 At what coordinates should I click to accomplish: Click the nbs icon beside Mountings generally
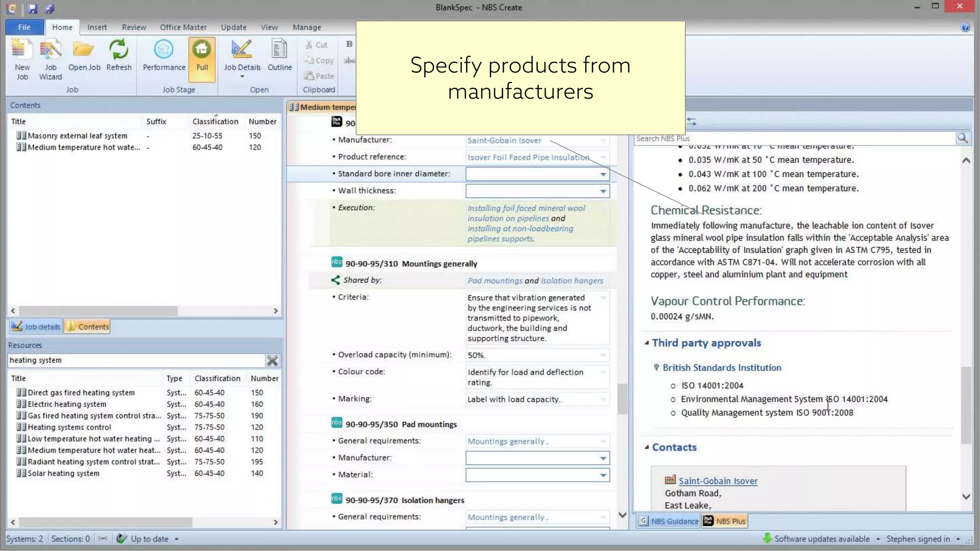point(336,262)
